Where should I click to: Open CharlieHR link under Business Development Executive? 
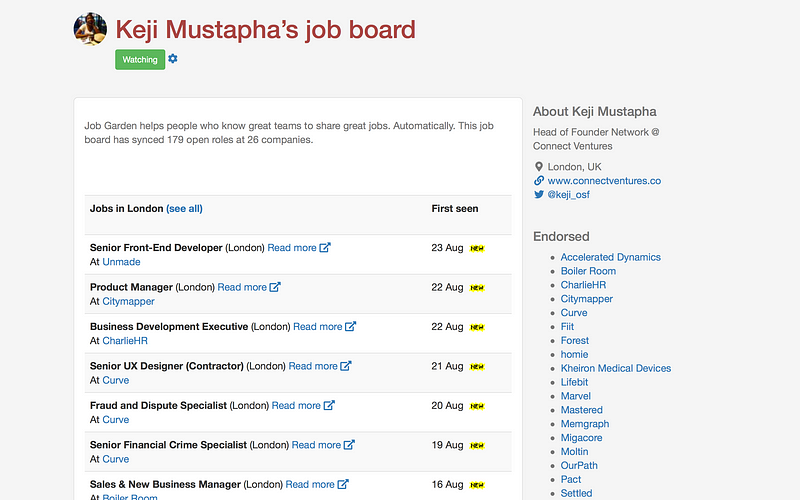125,341
